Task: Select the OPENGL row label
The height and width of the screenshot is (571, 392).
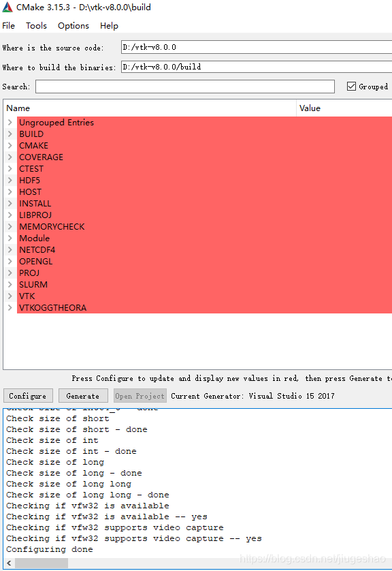Action: 35,262
